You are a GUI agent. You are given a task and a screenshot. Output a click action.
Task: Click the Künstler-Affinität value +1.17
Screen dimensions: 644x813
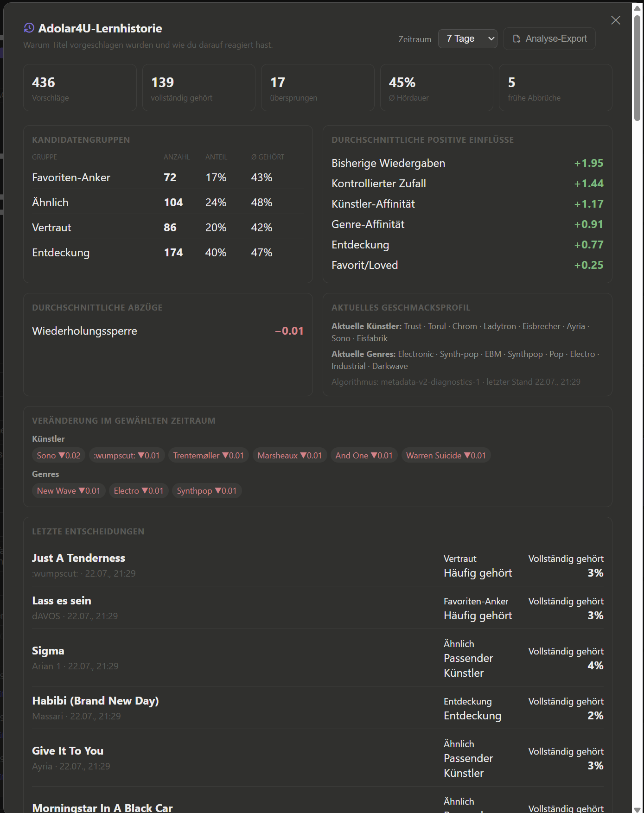(x=589, y=204)
